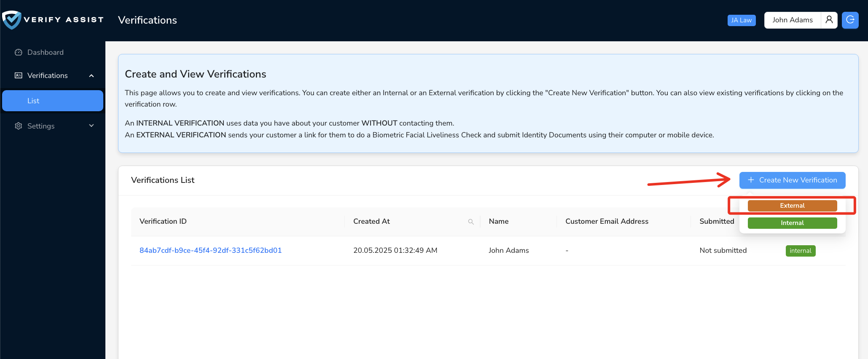
Task: Click the Customer Email Address column header
Action: (607, 221)
